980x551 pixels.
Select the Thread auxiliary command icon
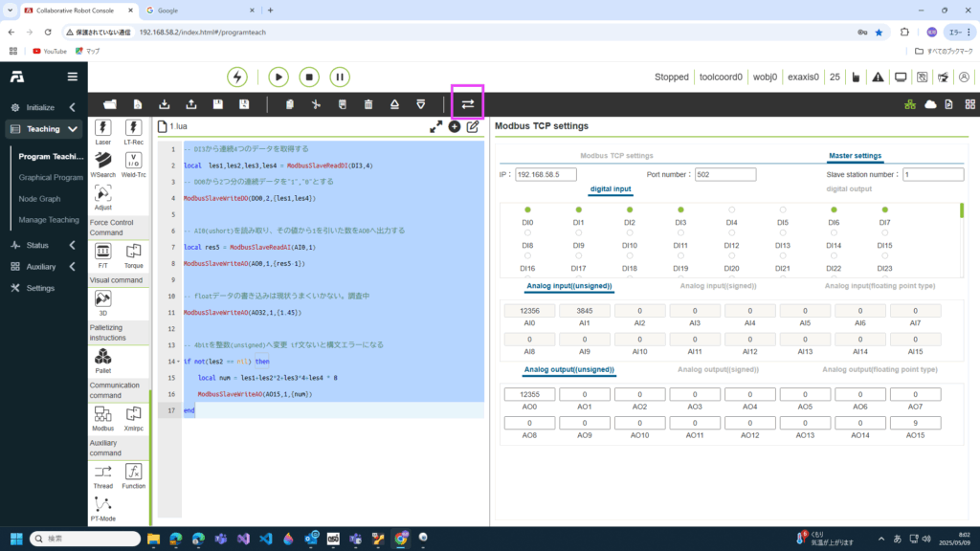click(103, 476)
